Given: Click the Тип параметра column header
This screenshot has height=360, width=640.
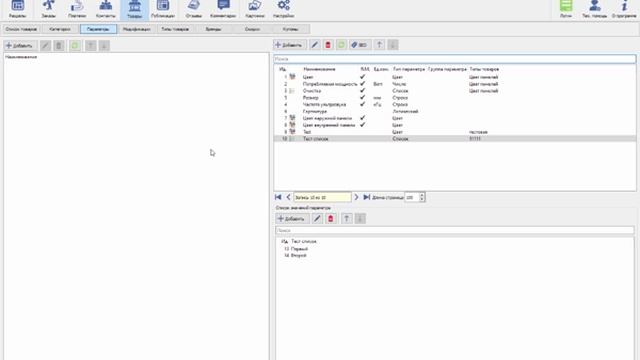Looking at the screenshot, I should pos(409,69).
